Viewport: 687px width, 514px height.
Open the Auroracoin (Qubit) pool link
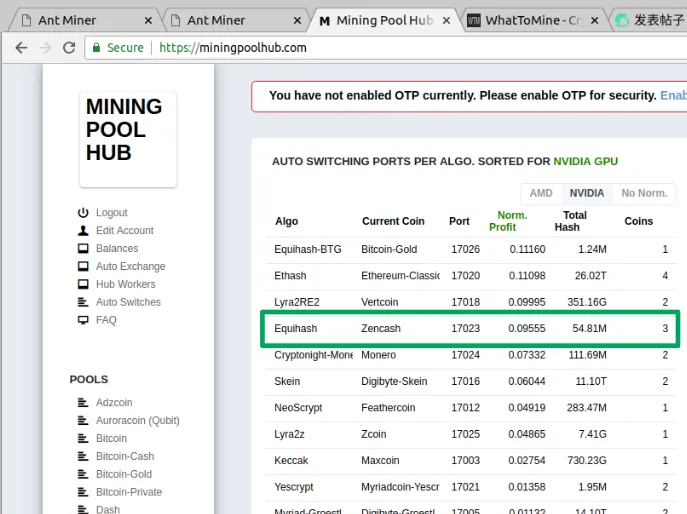coord(138,420)
